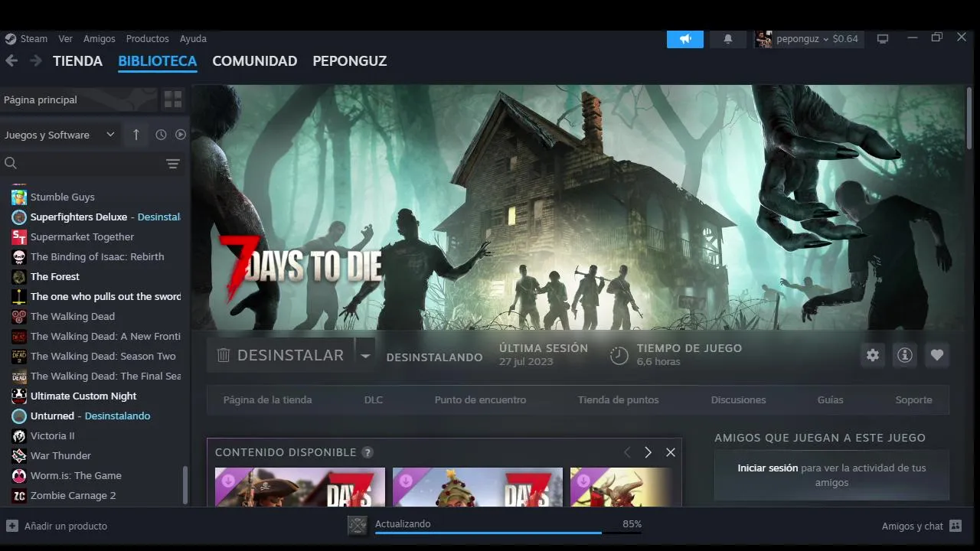Click Añadir un producto
Image resolution: width=980 pixels, height=551 pixels.
pos(66,526)
